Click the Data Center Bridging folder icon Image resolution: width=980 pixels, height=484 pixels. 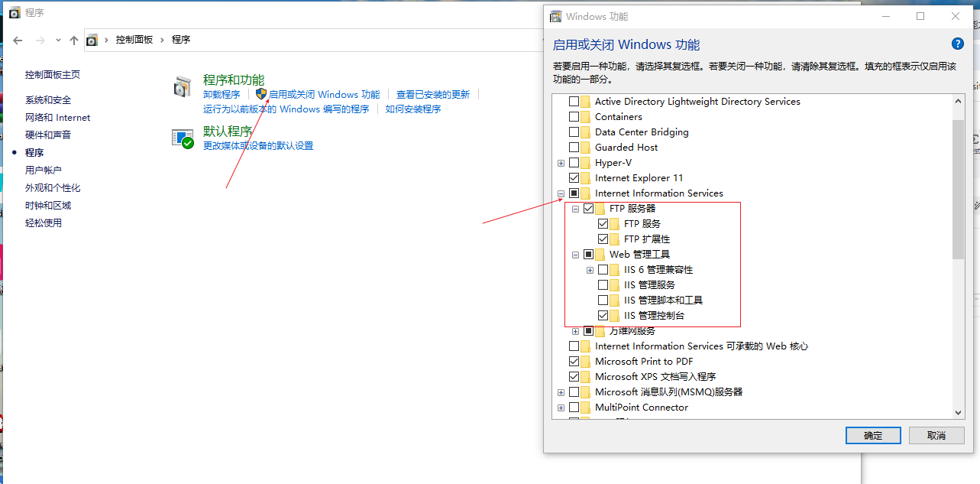586,132
